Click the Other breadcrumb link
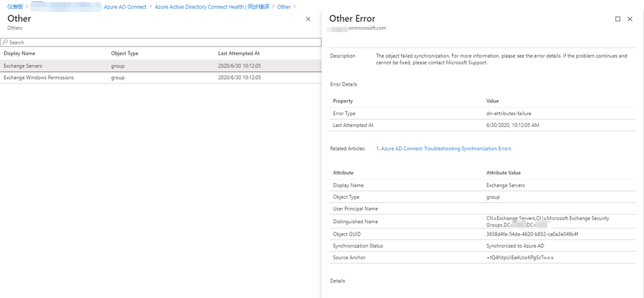The width and height of the screenshot is (644, 298). 284,7
